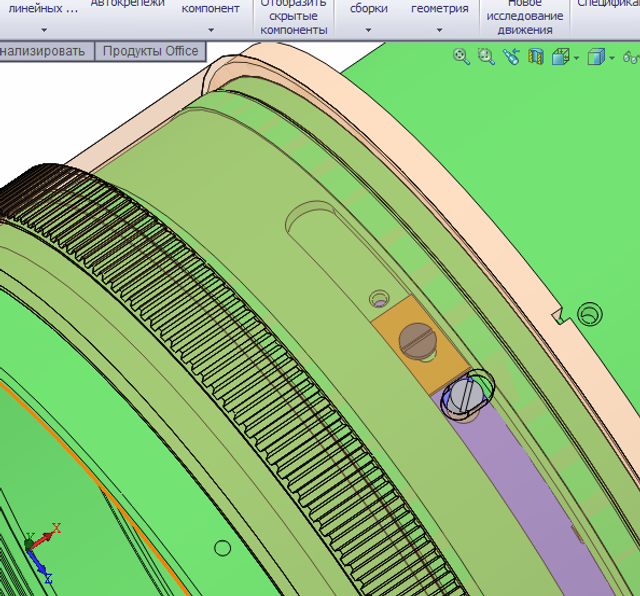
Task: Click the coordinate triad in the viewport
Action: coord(41,552)
